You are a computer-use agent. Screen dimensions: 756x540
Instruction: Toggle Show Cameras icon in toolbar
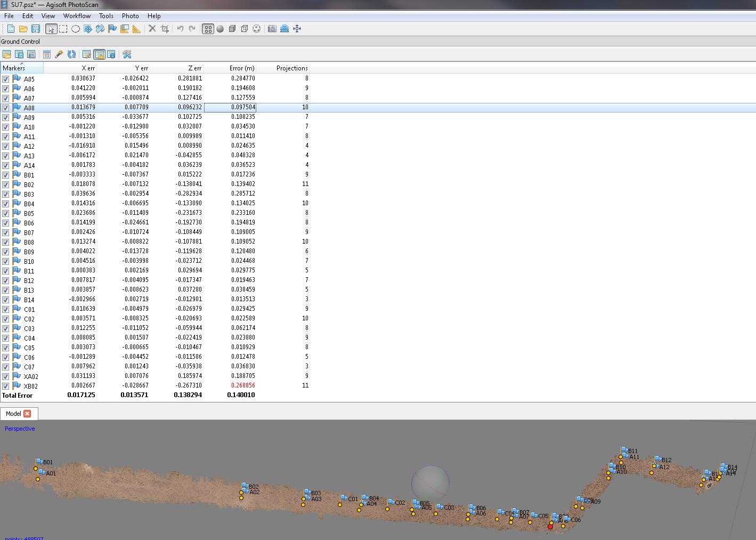(272, 29)
